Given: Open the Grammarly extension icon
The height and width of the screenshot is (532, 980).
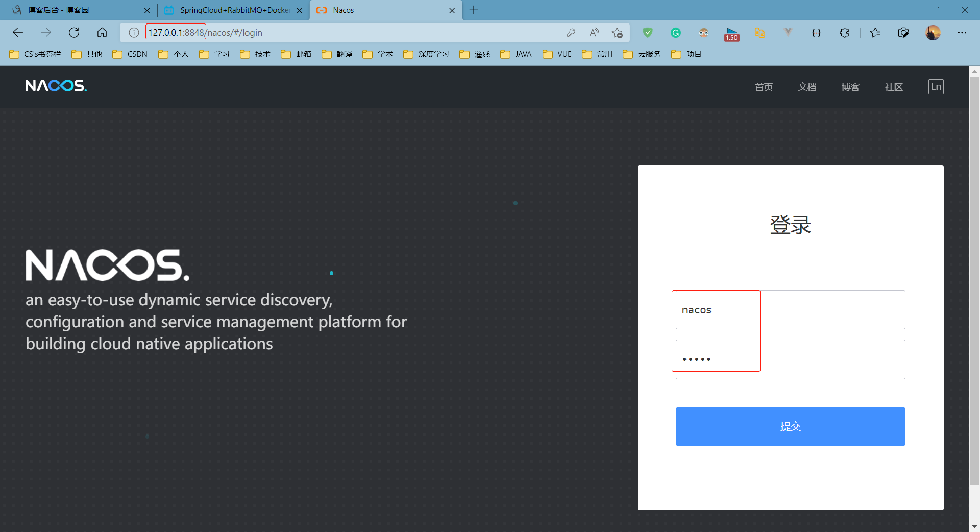Looking at the screenshot, I should (x=676, y=33).
